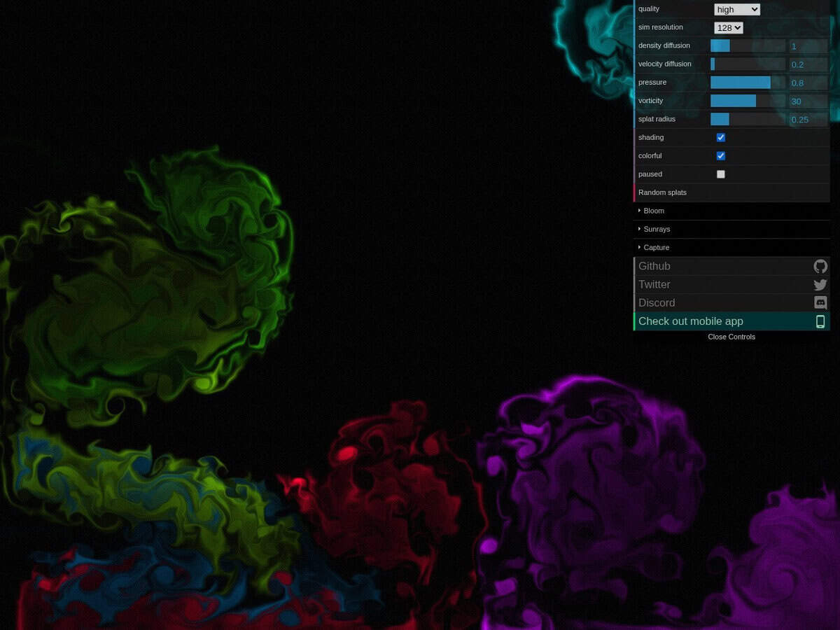Click the velocity diffusion value 0.2 field
This screenshot has width=840, height=630.
coord(808,64)
